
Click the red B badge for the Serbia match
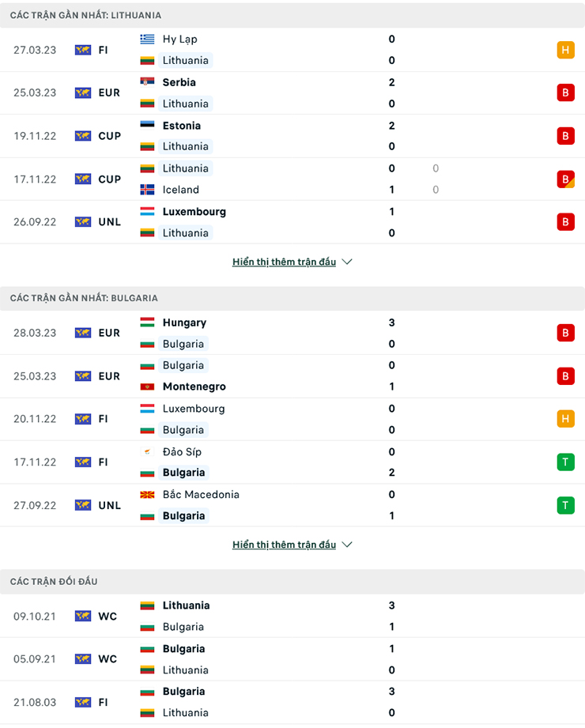pos(564,92)
